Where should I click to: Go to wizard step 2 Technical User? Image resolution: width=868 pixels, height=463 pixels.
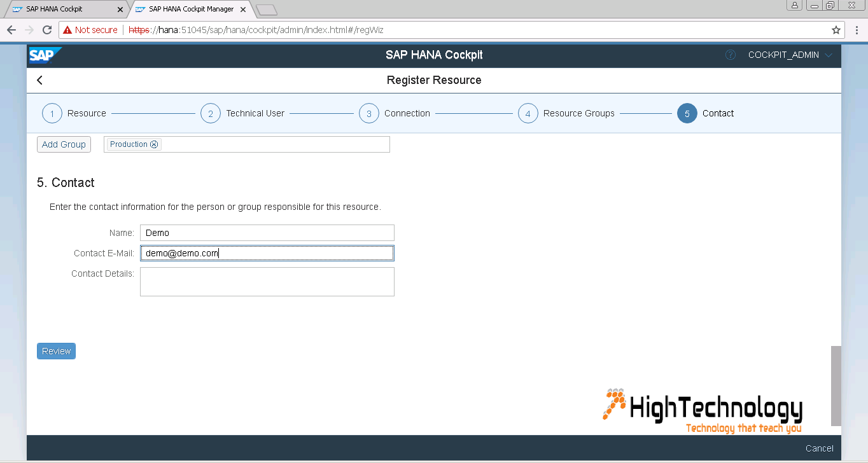click(242, 113)
